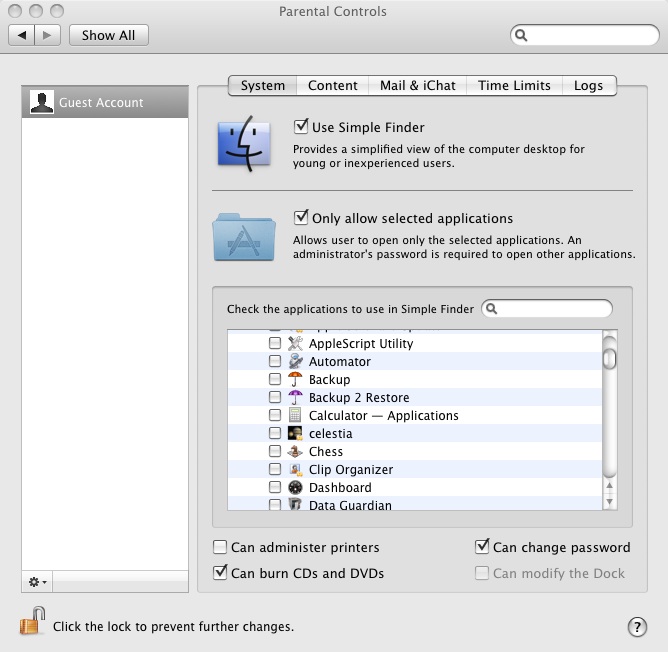Click the scroll down arrow in the app list
This screenshot has width=668, height=652.
tap(610, 502)
